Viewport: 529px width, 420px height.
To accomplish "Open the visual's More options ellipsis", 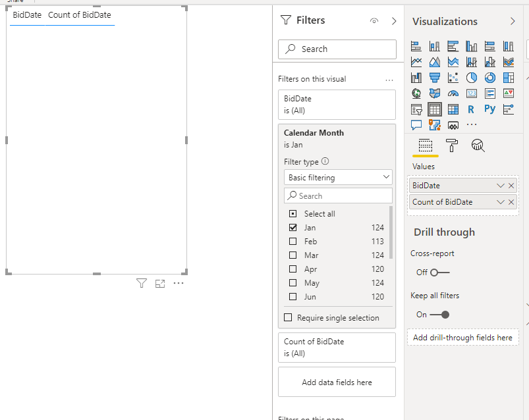I will click(179, 283).
